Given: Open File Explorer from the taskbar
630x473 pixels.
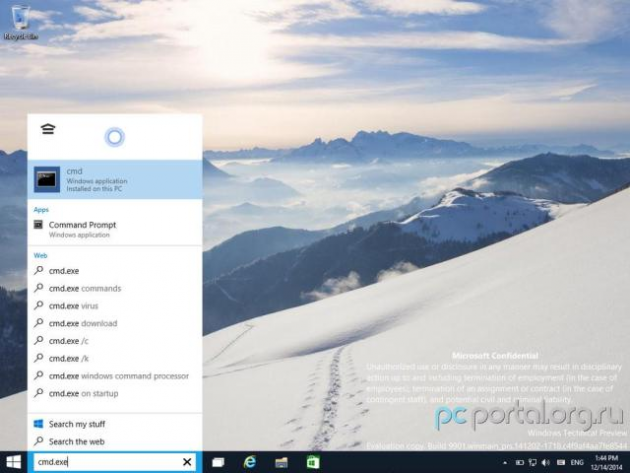Looking at the screenshot, I should (281, 462).
